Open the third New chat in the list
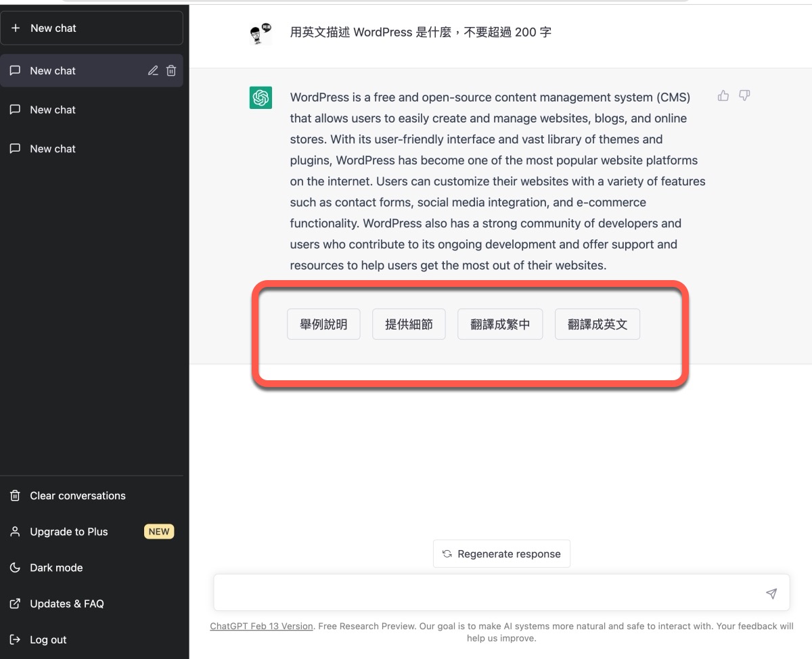The height and width of the screenshot is (659, 812). (91, 149)
